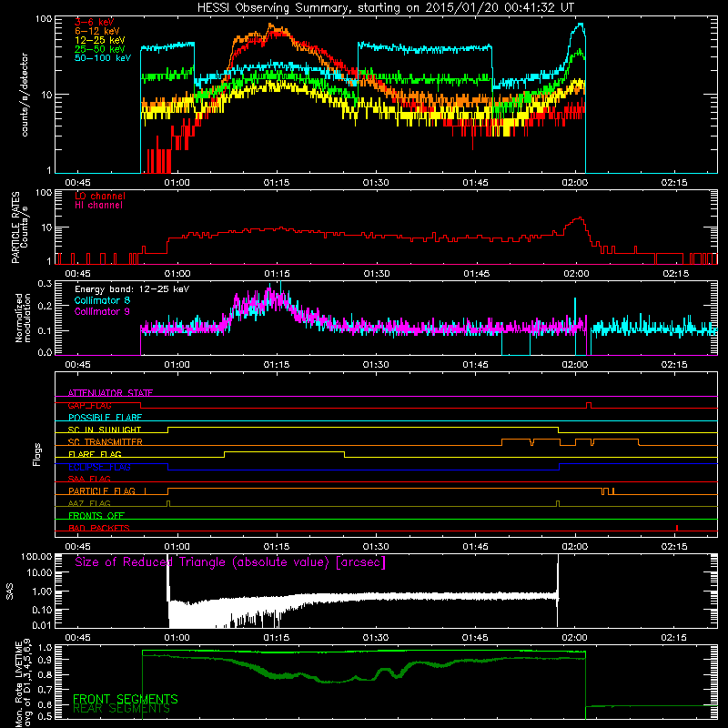The height and width of the screenshot is (728, 728).
Task: Click the PARTICLE_FLAG label
Action: tap(102, 491)
